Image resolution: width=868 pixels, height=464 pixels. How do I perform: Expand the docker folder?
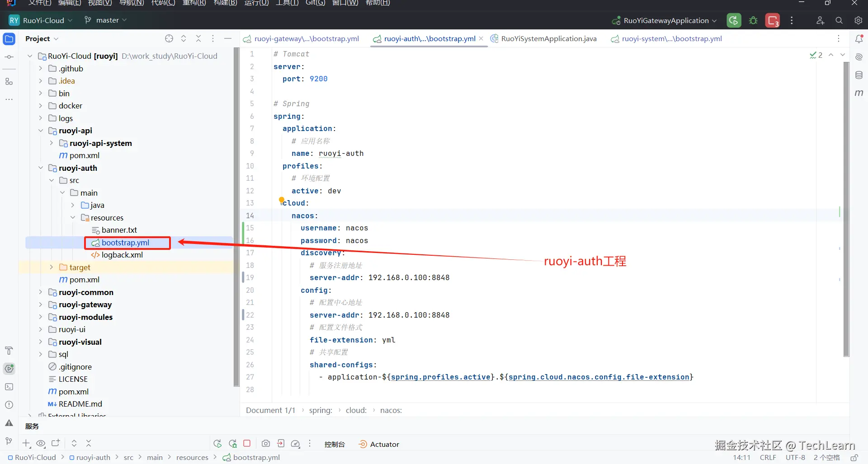(41, 106)
